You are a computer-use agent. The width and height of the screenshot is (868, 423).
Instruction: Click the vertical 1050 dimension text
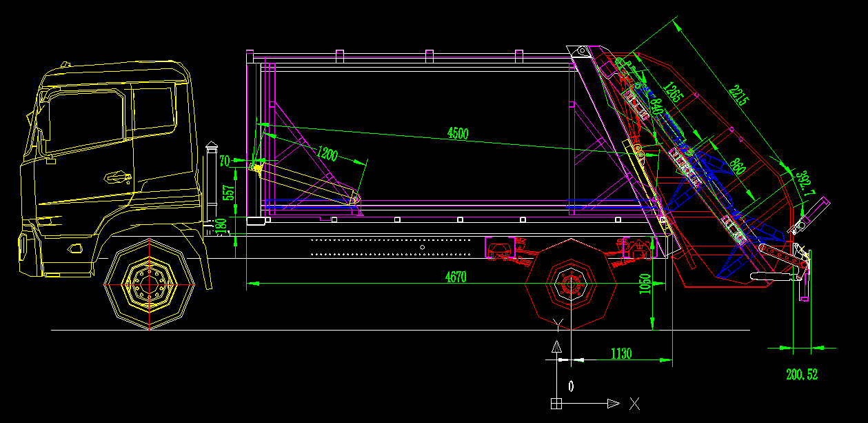645,284
